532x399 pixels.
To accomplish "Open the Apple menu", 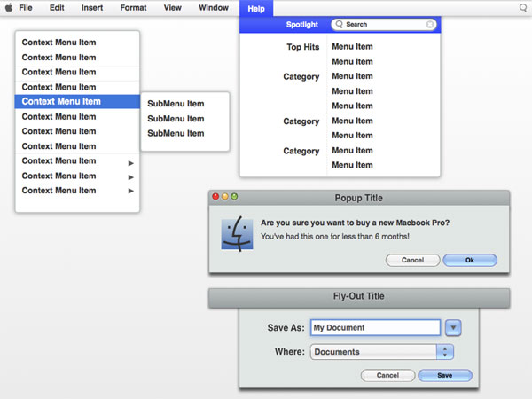I will click(x=9, y=7).
